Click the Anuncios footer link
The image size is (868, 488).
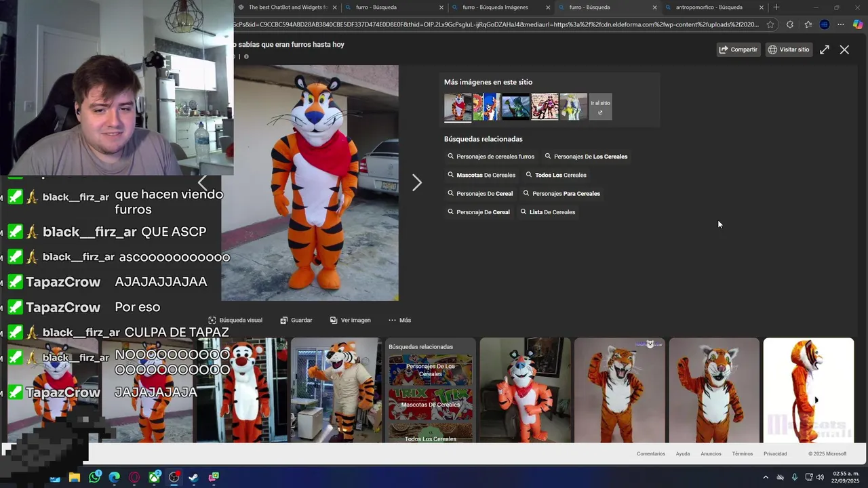point(711,454)
